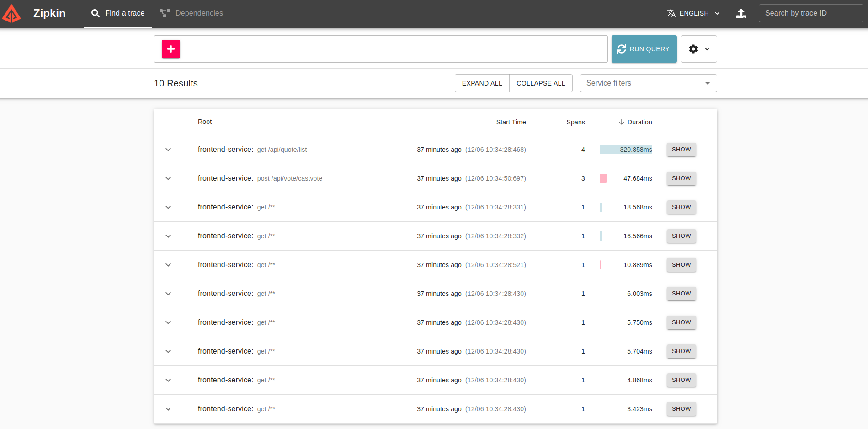The image size is (868, 429).
Task: Sort by the Root column header
Action: pyautogui.click(x=205, y=122)
